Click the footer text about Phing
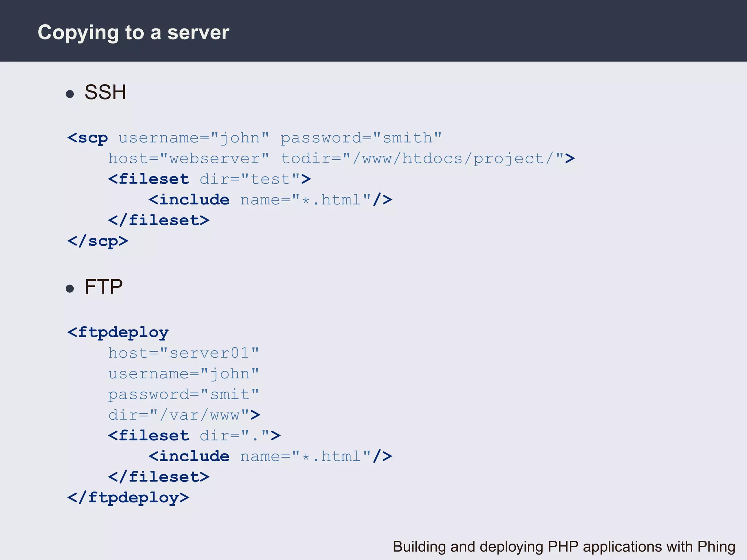Viewport: 747px width, 560px height. tap(564, 547)
